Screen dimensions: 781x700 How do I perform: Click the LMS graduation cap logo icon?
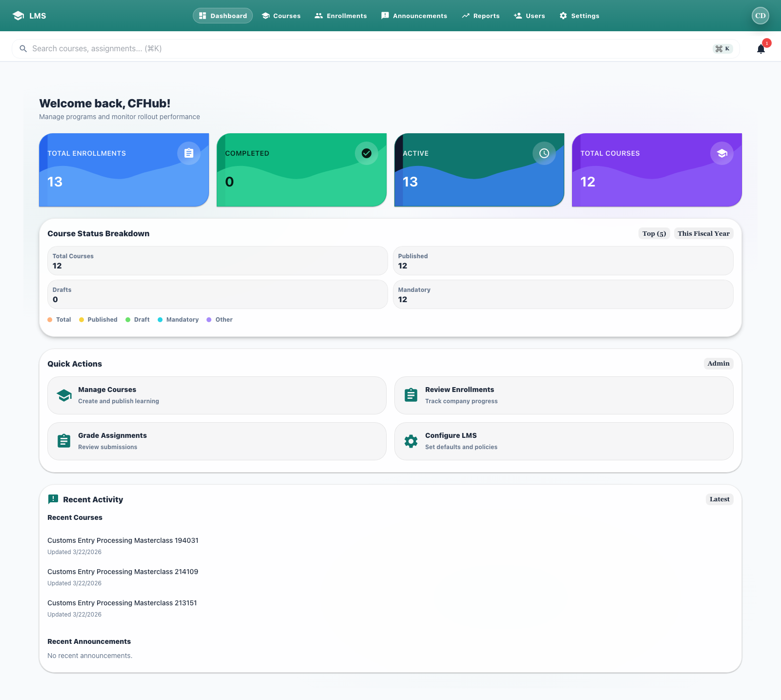(x=18, y=15)
